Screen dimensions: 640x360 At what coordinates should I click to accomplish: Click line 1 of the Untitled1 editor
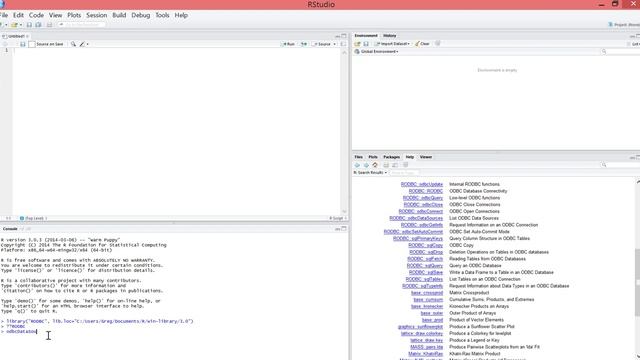tap(176, 51)
